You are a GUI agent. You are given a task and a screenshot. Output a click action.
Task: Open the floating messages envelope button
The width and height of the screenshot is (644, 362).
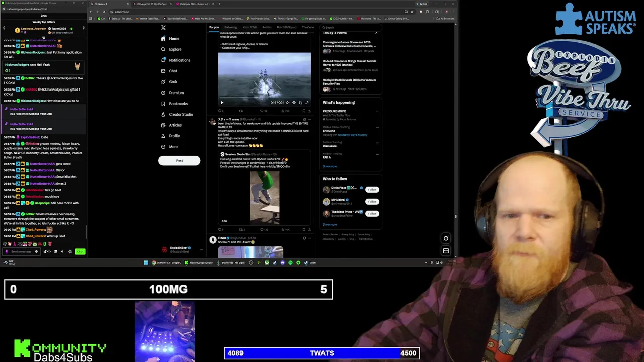(x=446, y=250)
